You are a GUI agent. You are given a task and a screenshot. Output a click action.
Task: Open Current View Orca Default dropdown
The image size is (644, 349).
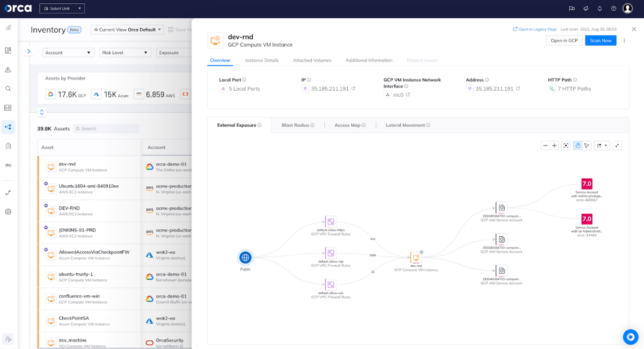tap(127, 30)
